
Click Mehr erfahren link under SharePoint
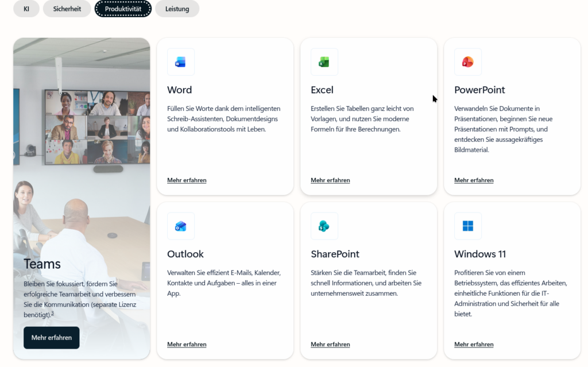pyautogui.click(x=330, y=345)
